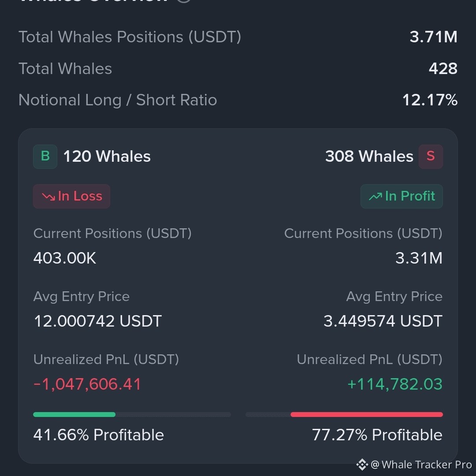
Task: Click the upward trend arrow in In Profit
Action: (375, 197)
